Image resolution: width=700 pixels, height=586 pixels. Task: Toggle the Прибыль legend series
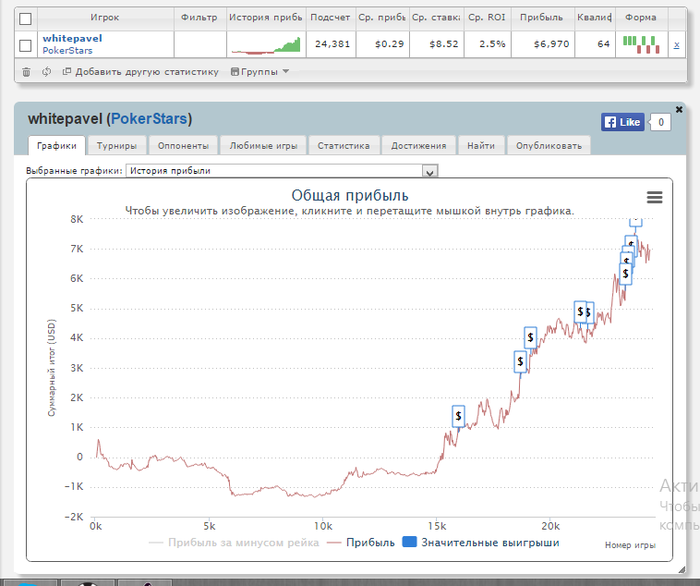coord(361,543)
